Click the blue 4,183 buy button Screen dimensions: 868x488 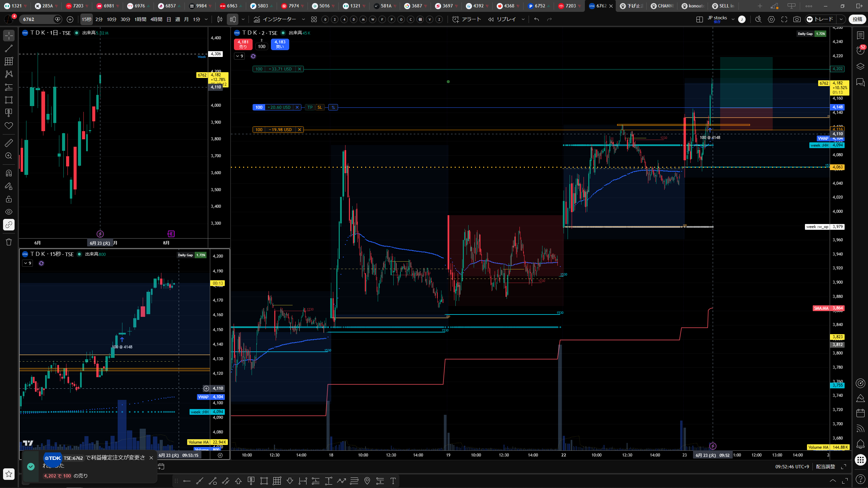coord(280,44)
